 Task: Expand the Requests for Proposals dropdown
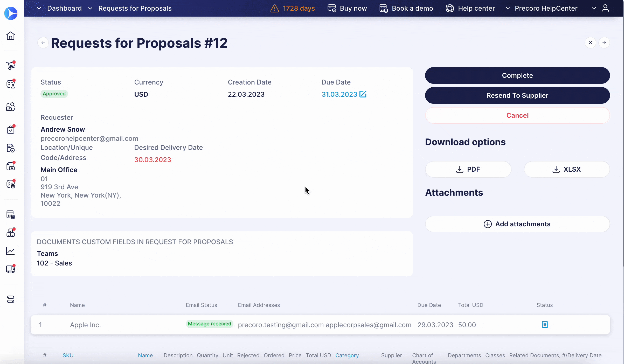tap(91, 8)
